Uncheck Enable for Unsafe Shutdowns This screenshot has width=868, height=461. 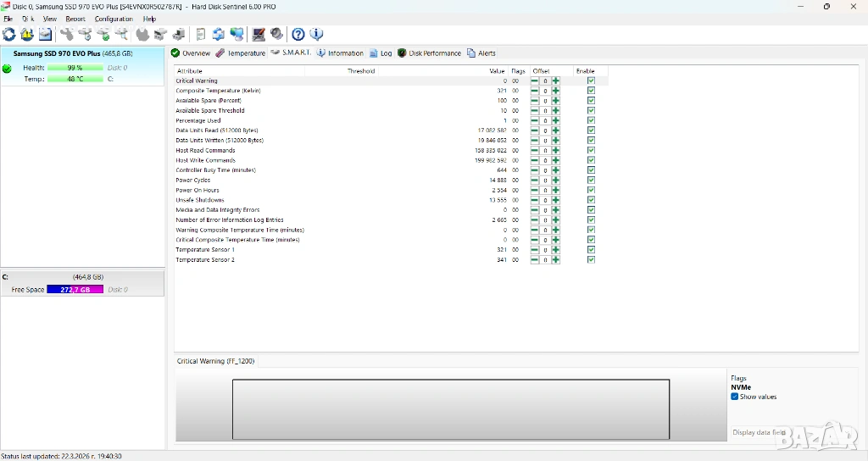[591, 201]
